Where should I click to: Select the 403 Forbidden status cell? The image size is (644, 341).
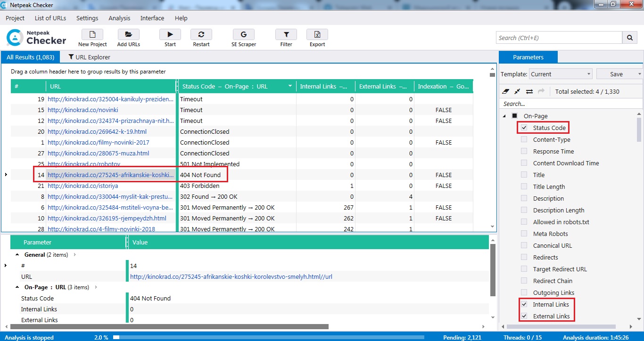[x=237, y=186]
